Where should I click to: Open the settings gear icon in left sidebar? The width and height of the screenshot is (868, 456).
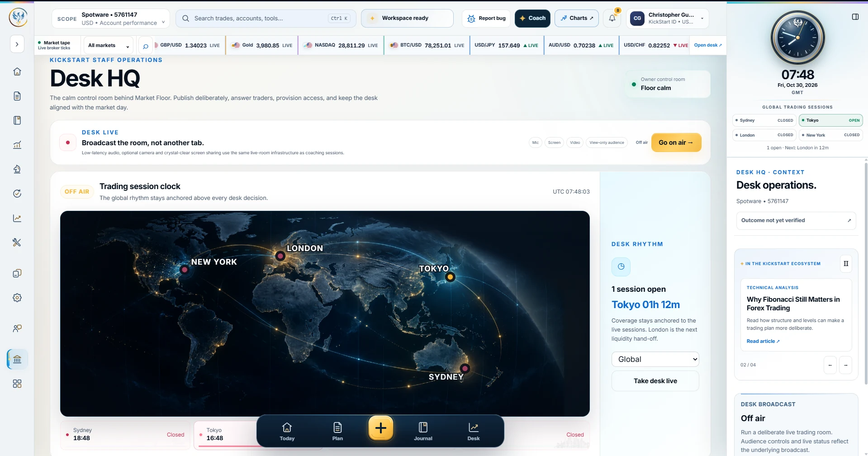pyautogui.click(x=17, y=298)
